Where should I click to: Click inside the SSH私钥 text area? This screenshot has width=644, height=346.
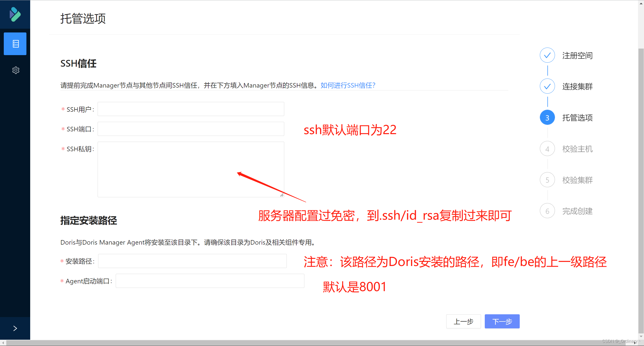tap(191, 169)
